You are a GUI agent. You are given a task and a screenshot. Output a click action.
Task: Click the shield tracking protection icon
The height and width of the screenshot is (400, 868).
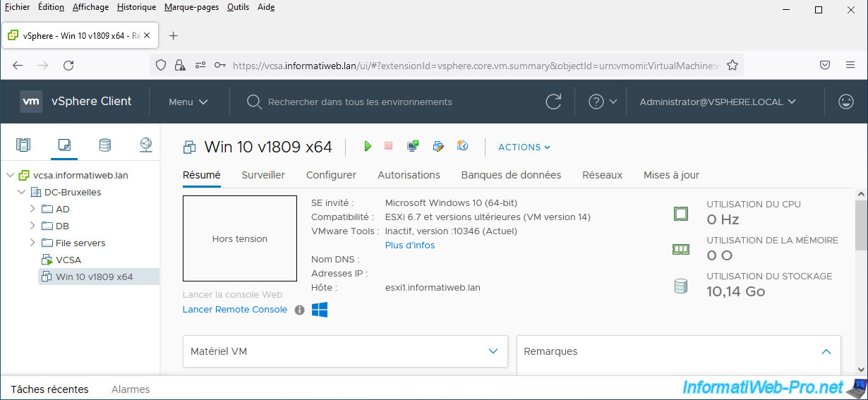pyautogui.click(x=161, y=65)
